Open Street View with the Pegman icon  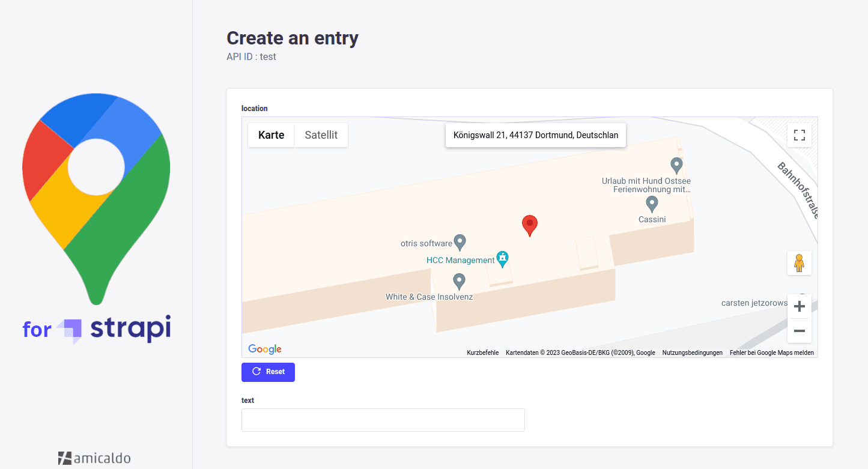[799, 263]
